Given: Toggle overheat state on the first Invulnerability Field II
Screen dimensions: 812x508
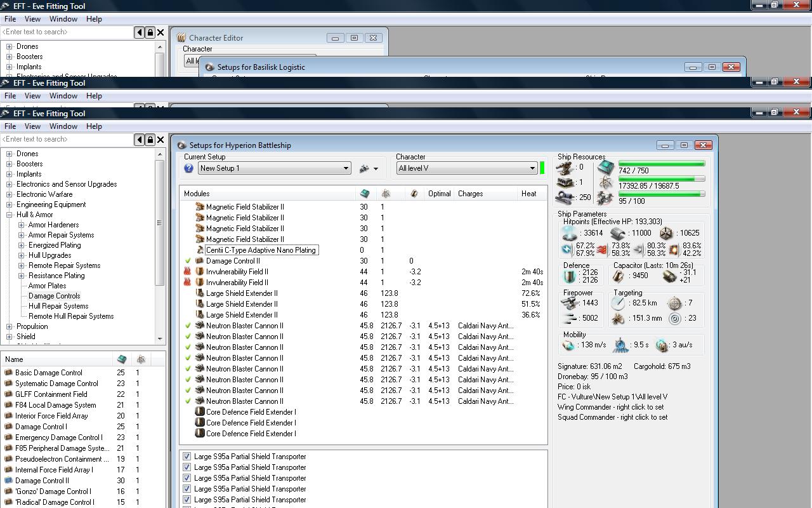Looking at the screenshot, I should tap(188, 272).
